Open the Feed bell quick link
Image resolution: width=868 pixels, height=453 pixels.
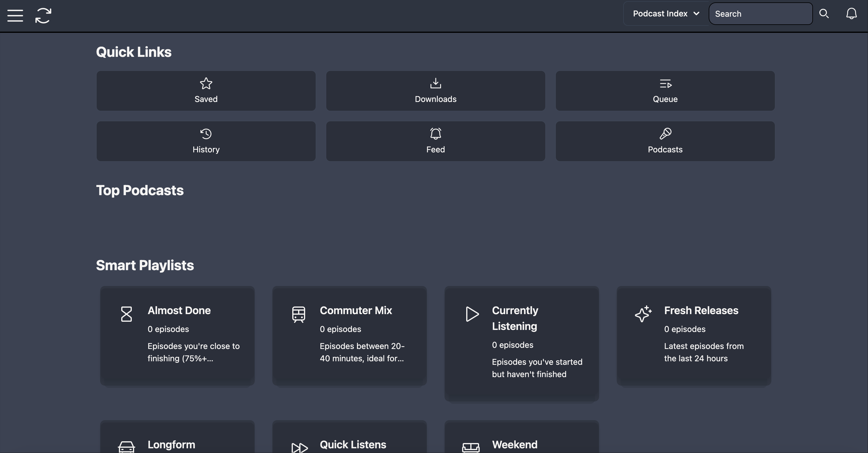(x=435, y=141)
